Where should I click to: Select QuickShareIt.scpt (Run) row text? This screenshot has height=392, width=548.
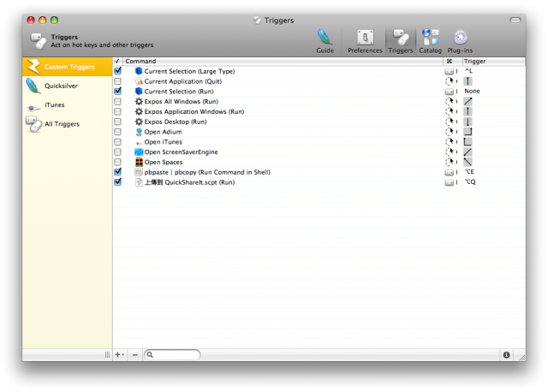pos(189,182)
